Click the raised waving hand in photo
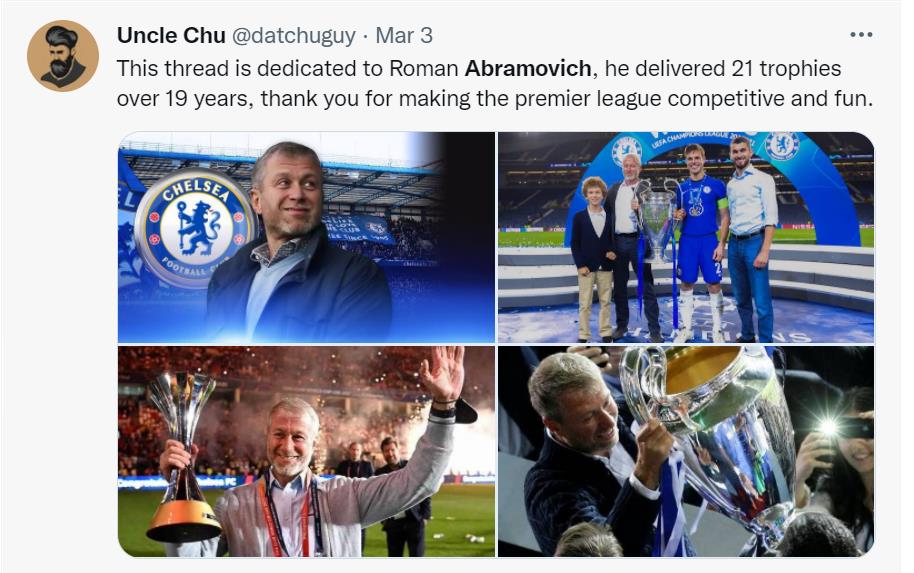 coord(443,373)
